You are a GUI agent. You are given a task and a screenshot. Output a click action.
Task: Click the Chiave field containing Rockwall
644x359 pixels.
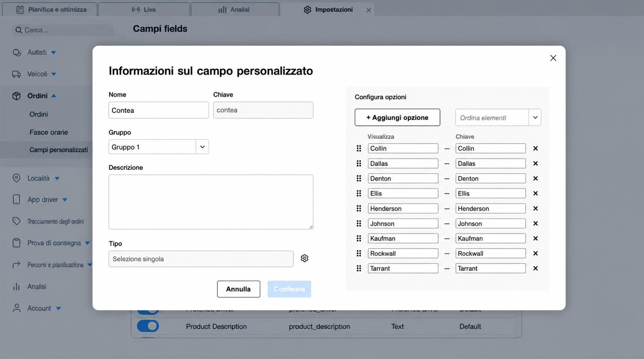click(x=490, y=254)
